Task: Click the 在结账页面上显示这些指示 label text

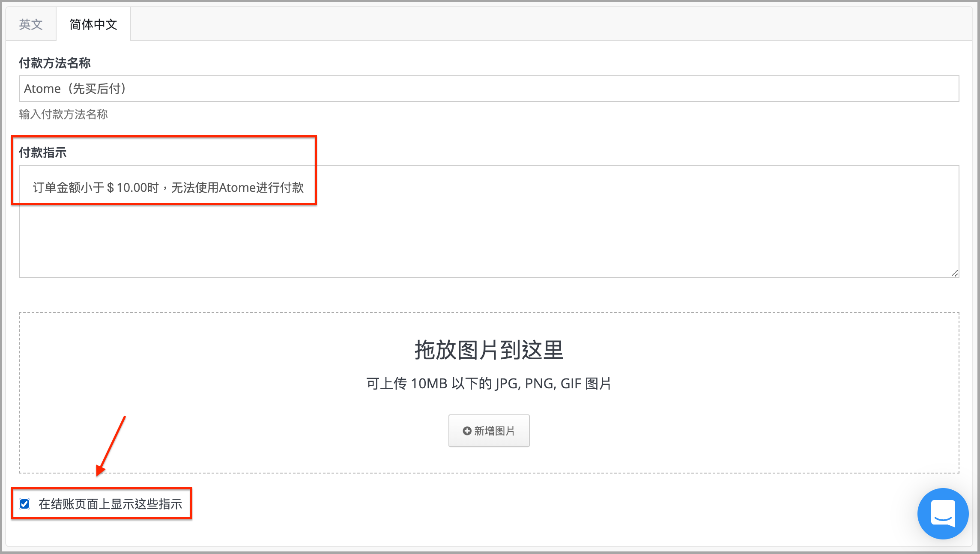Action: (111, 504)
